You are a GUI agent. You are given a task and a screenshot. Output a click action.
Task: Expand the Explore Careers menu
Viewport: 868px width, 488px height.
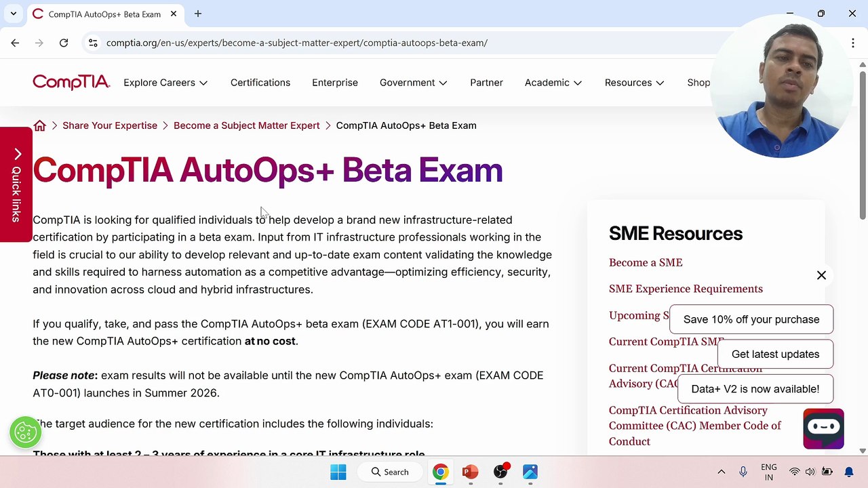(165, 83)
